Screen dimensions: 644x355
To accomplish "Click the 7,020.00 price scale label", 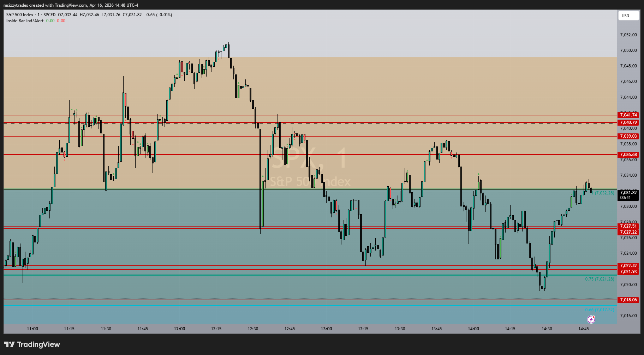I will 628,285.
